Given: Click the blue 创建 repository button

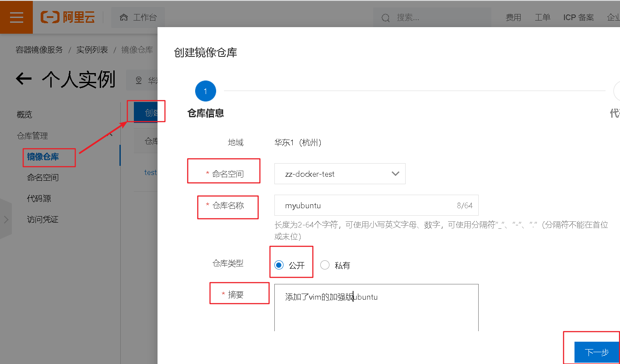Looking at the screenshot, I should click(x=146, y=113).
